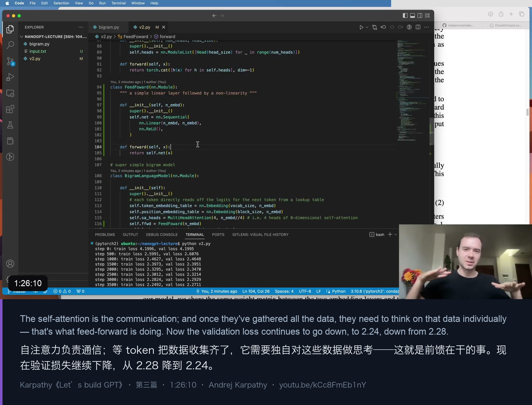Split the editor right
Viewport: 532px width, 405px height.
[x=418, y=27]
